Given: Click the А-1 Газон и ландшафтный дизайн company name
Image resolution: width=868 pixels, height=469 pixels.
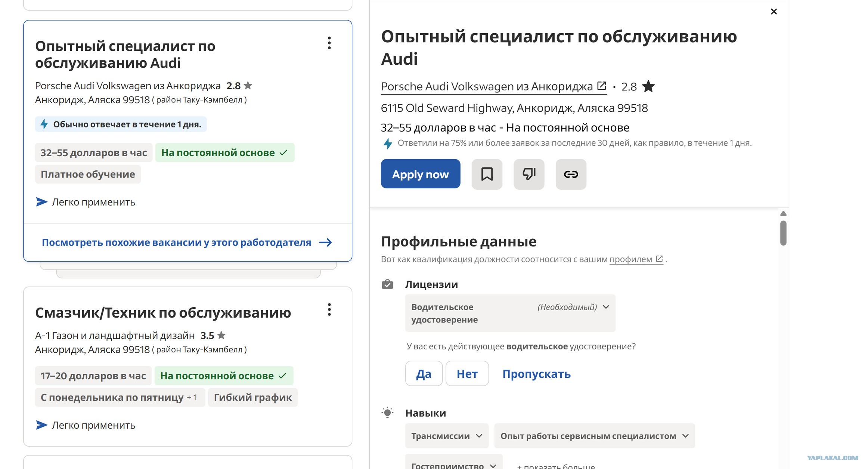Looking at the screenshot, I should point(115,336).
